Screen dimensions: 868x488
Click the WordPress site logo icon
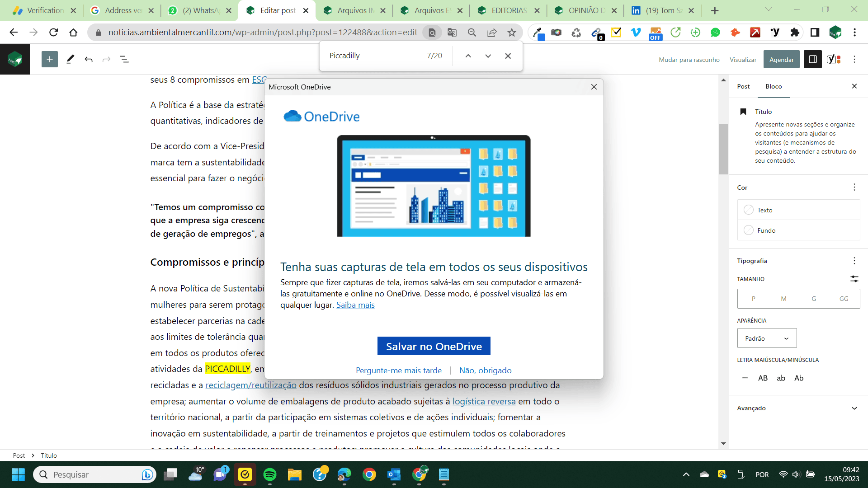click(15, 59)
